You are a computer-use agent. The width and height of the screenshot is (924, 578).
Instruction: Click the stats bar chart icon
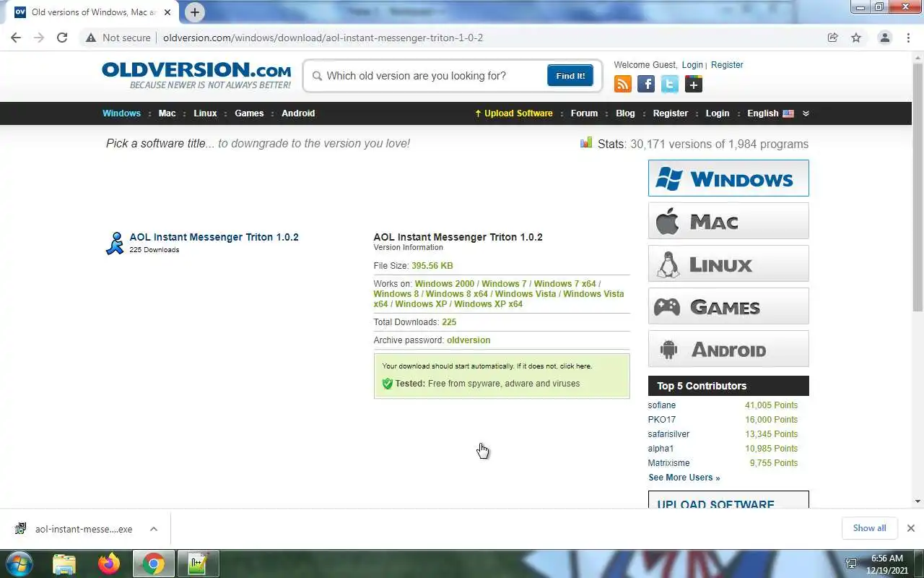586,142
